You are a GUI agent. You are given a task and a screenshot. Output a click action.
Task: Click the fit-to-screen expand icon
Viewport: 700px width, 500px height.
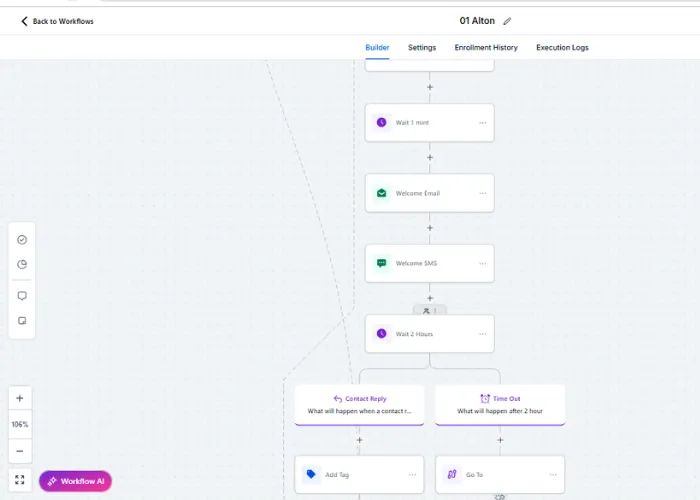point(20,480)
